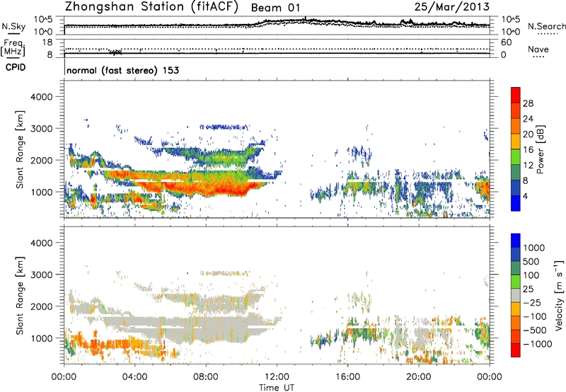Click the '1000' value on Velocity colorbar
The width and height of the screenshot is (566, 392).
pyautogui.click(x=534, y=248)
